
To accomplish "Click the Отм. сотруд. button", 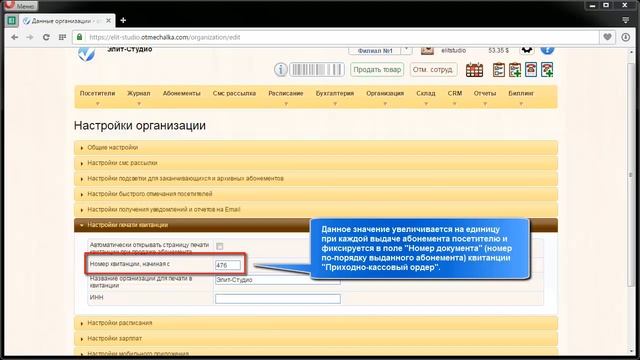I will point(433,70).
